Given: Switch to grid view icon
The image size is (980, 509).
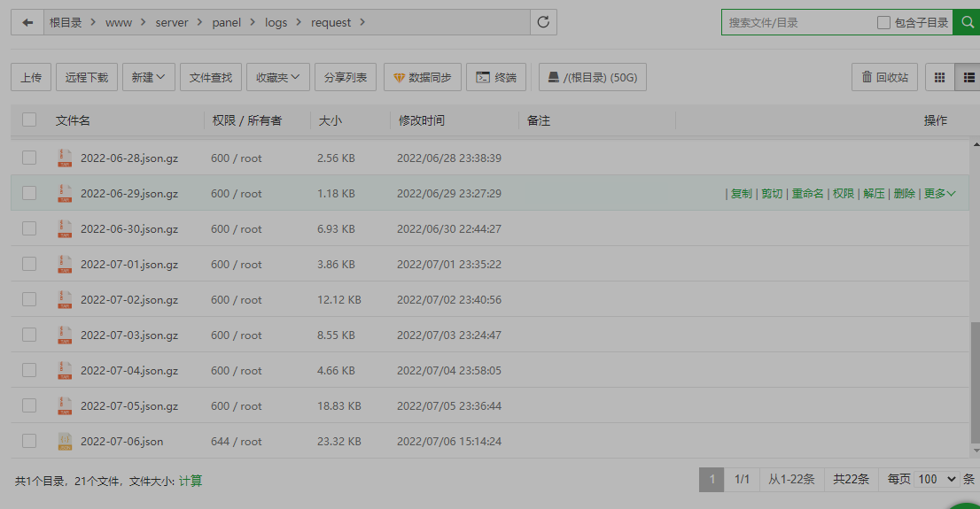Looking at the screenshot, I should pos(939,77).
